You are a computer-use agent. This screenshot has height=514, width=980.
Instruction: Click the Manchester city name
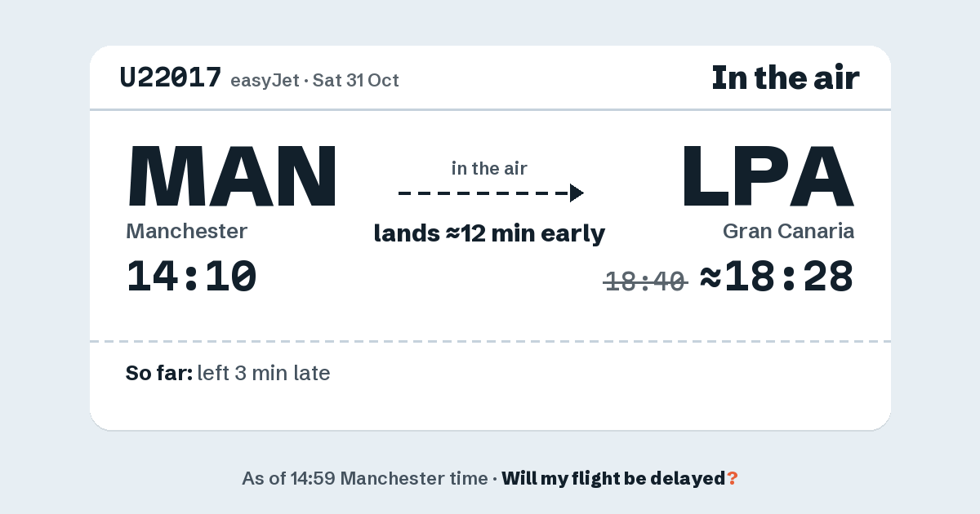coord(187,231)
